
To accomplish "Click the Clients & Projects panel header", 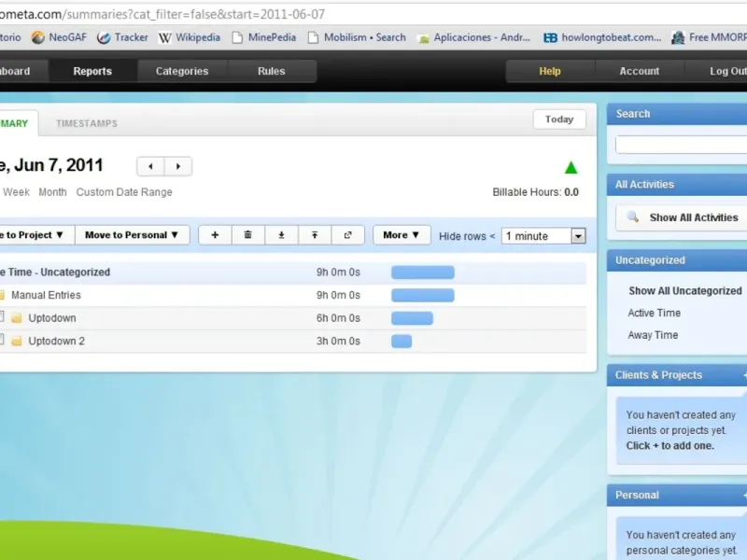I will pyautogui.click(x=677, y=375).
